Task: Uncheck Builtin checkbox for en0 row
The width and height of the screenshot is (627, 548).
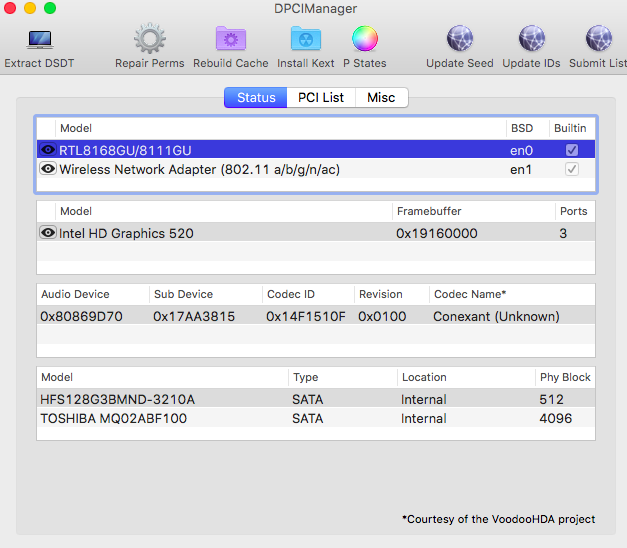Action: (x=571, y=150)
